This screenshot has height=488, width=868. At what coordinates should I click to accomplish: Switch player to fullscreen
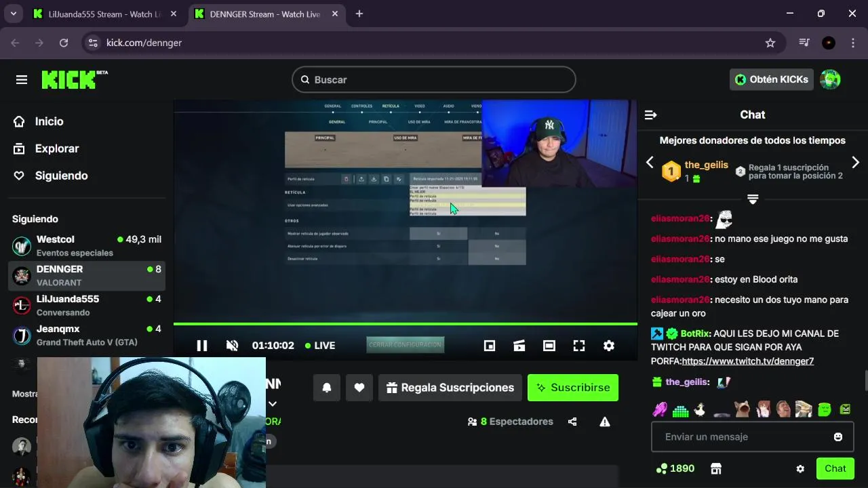point(579,346)
